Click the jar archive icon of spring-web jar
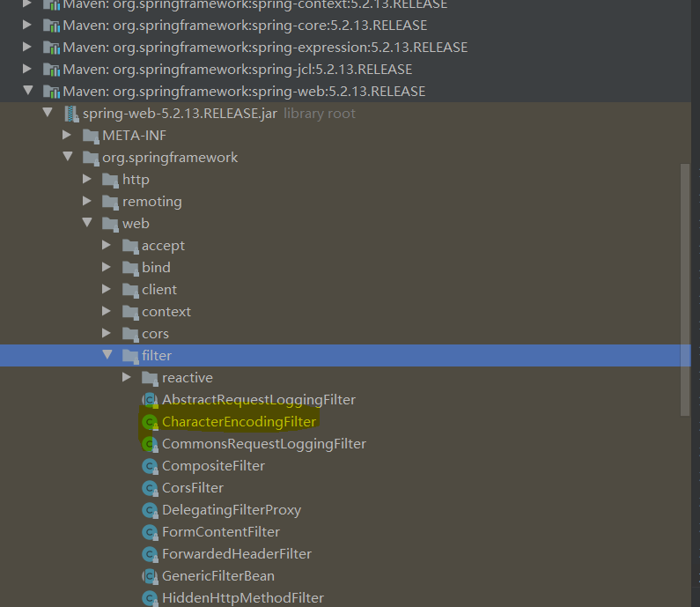Viewport: 700px width, 607px height. coord(71,114)
